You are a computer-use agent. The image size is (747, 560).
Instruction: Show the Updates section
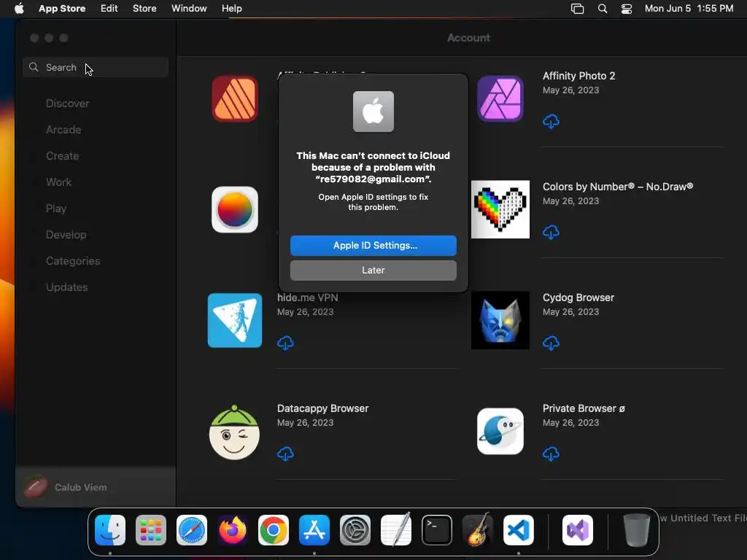click(x=66, y=287)
